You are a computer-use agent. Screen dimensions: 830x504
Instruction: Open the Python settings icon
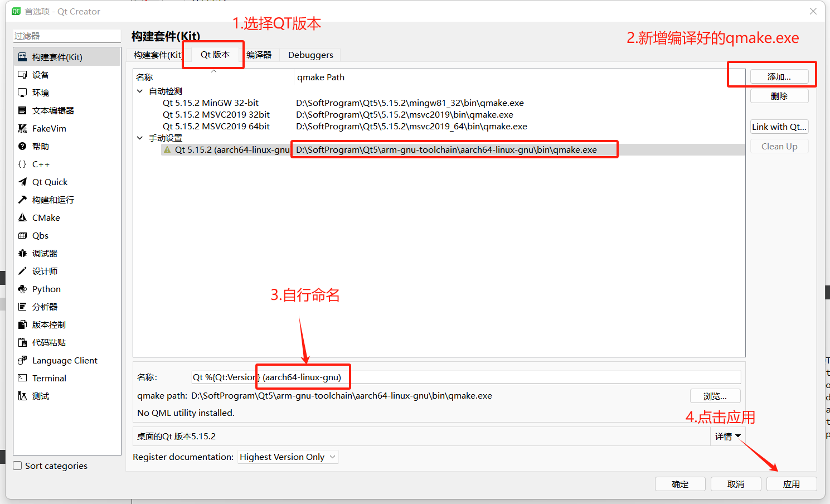(22, 289)
